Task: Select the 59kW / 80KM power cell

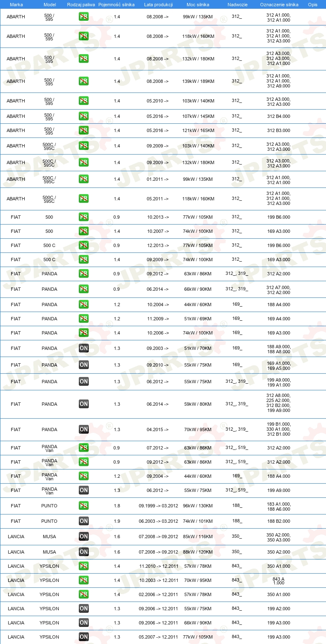Action: coord(198,404)
